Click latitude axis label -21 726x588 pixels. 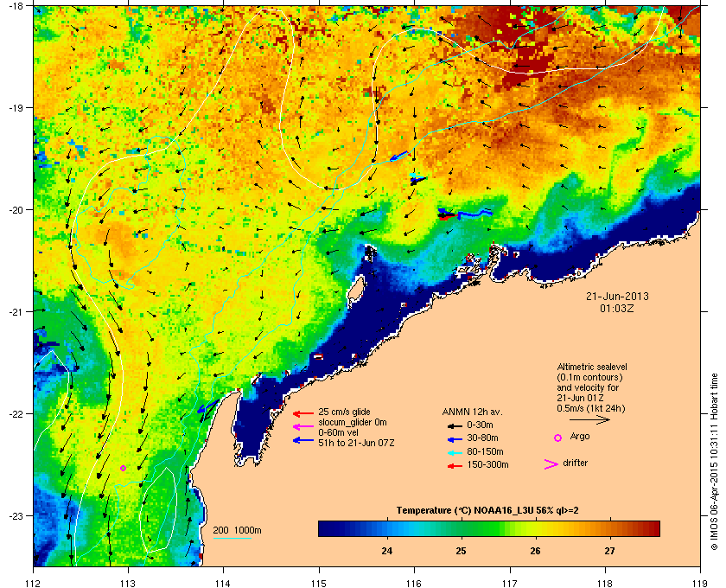(16, 312)
